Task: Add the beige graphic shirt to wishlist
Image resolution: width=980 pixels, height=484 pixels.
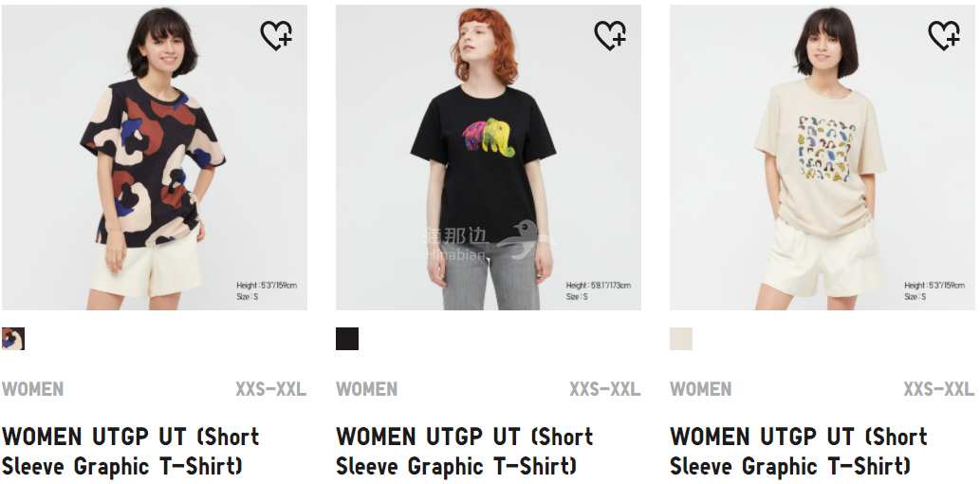Action: point(944,35)
